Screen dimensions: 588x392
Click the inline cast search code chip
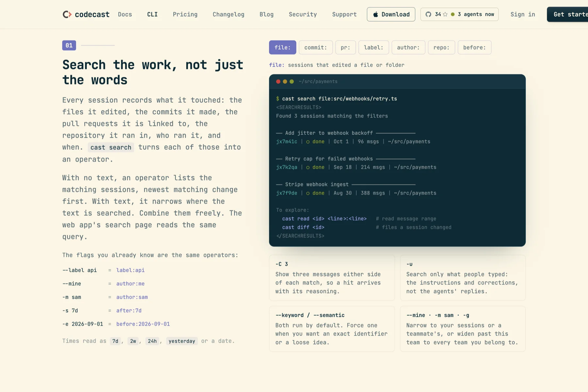click(x=111, y=147)
